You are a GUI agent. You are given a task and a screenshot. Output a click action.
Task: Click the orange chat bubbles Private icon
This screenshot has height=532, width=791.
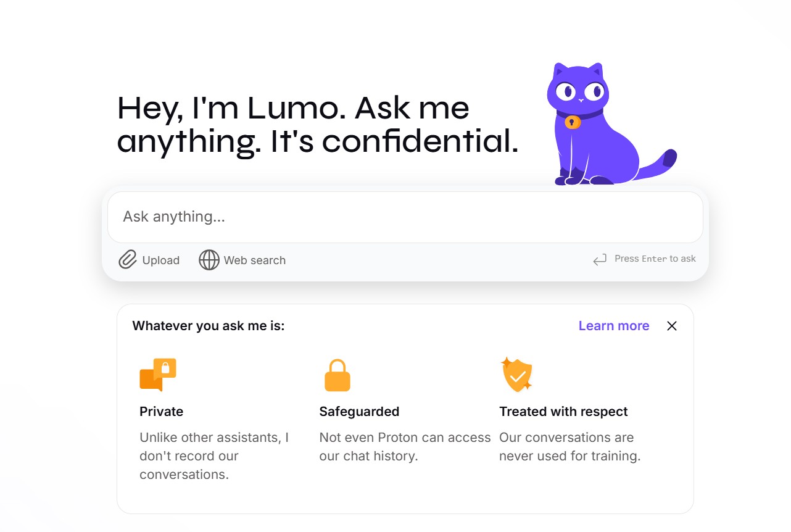click(x=158, y=375)
